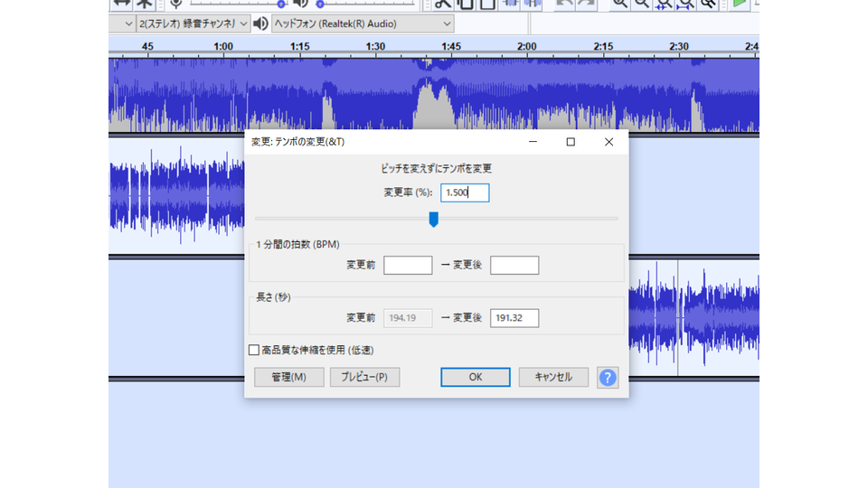Click the Paste clipboard icon
Image resolution: width=868 pixels, height=488 pixels.
coord(487,3)
